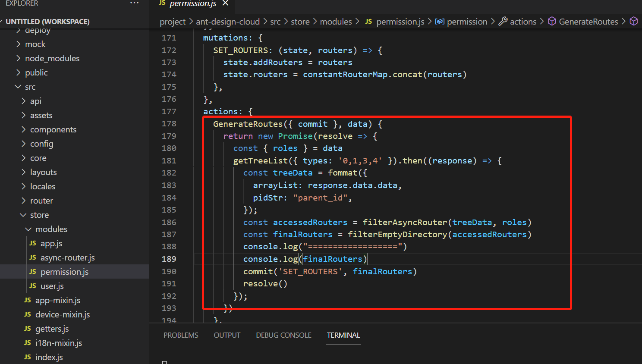642x364 pixels.
Task: Collapse the store folder
Action: [x=39, y=215]
